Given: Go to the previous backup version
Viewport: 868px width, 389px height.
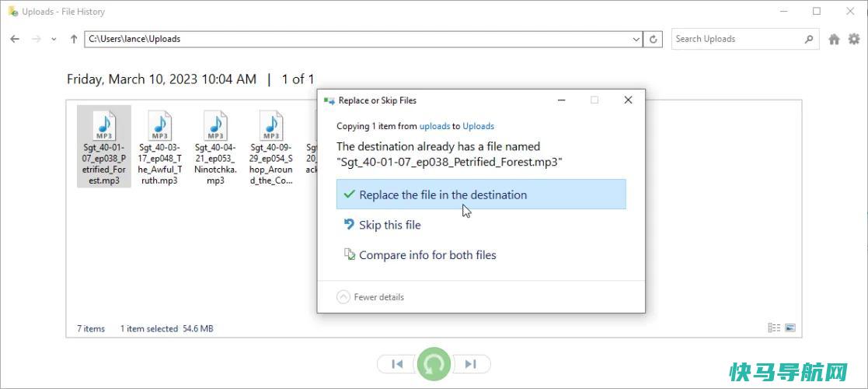Looking at the screenshot, I should click(x=397, y=364).
